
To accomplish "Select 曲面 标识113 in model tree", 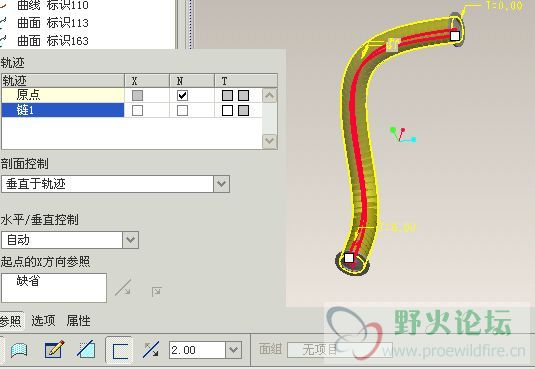I will (x=53, y=23).
